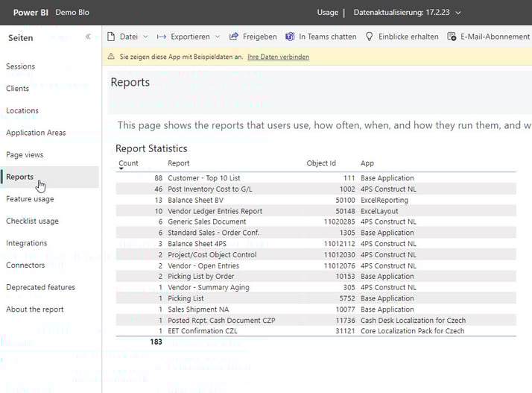This screenshot has height=393, width=532.
Task: Click the Exportieren arrow icon
Action: 162,37
